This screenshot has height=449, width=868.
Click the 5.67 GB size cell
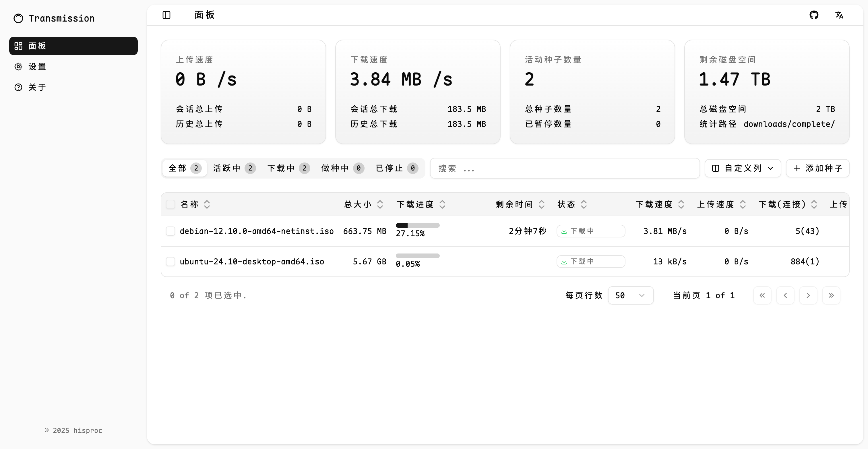tap(369, 262)
